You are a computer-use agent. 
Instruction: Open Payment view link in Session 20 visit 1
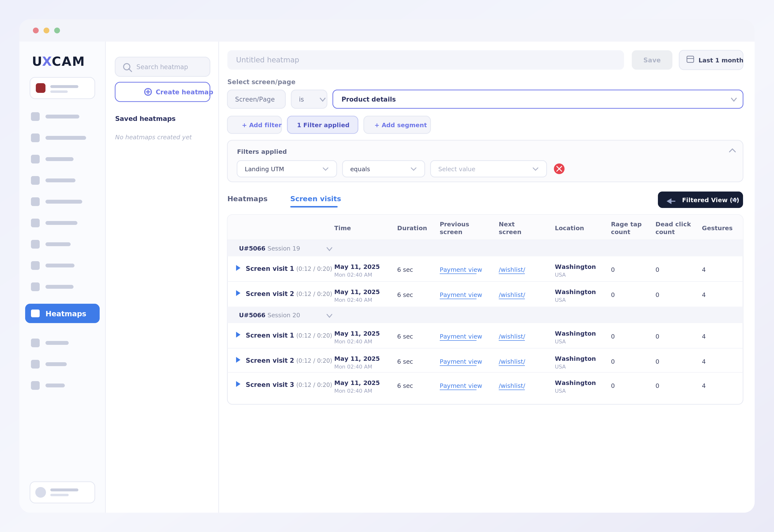[461, 336]
